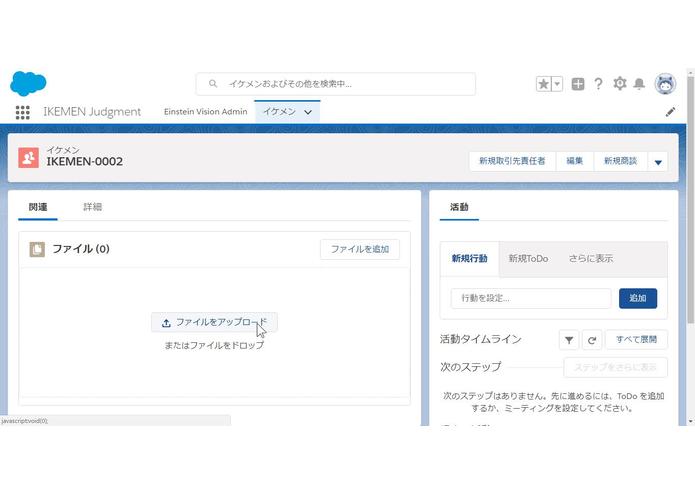Click the すべて展開 button

pyautogui.click(x=636, y=340)
